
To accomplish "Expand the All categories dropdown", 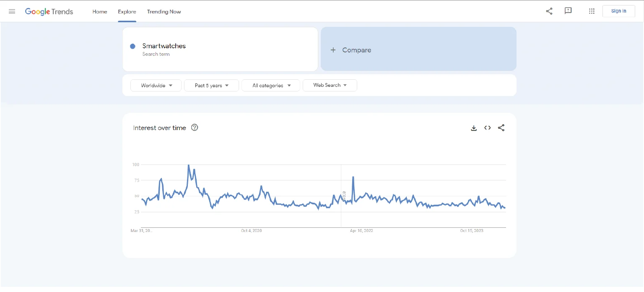I will pyautogui.click(x=271, y=86).
